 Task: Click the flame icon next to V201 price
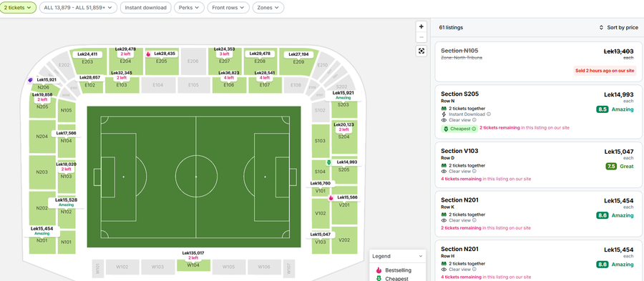[331, 198]
